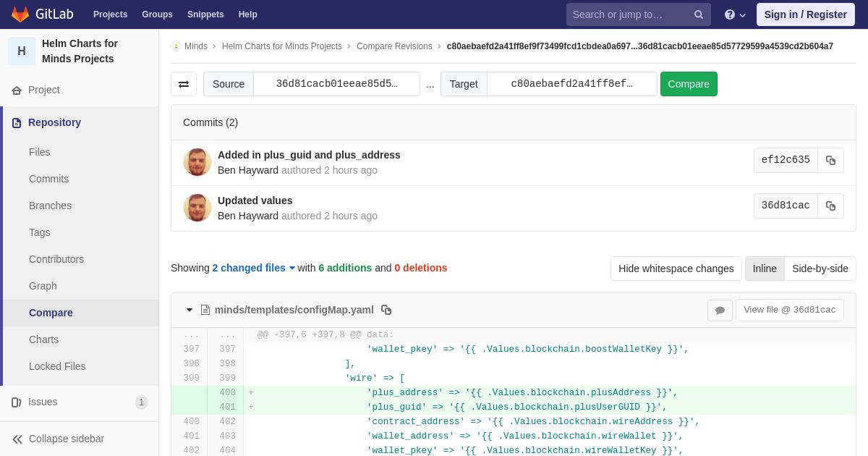Image resolution: width=868 pixels, height=456 pixels.
Task: Swap source and target revisions icon
Action: pyautogui.click(x=184, y=84)
